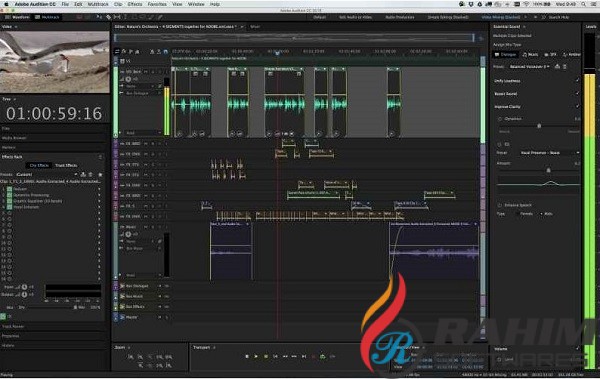Image resolution: width=600 pixels, height=379 pixels.
Task: Save the Essential Sound preset icon
Action: click(x=557, y=67)
